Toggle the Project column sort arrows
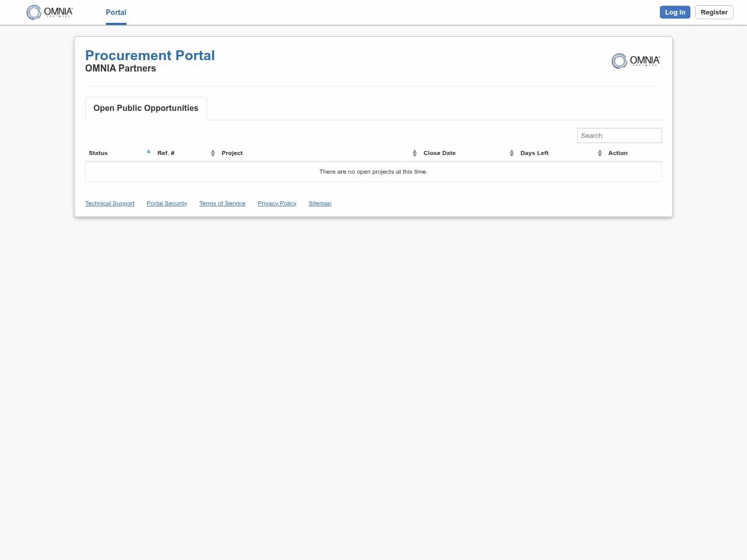Viewport: 747px width, 560px height. [x=414, y=153]
